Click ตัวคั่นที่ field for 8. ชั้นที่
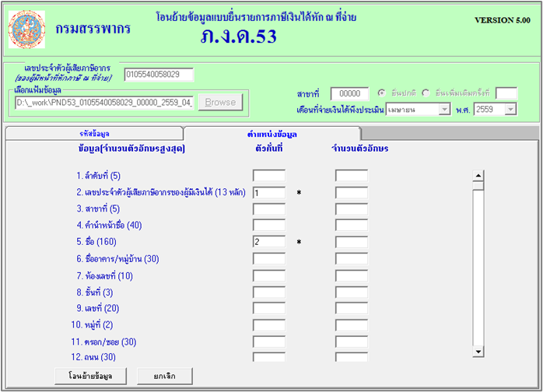543x392 pixels. [269, 292]
